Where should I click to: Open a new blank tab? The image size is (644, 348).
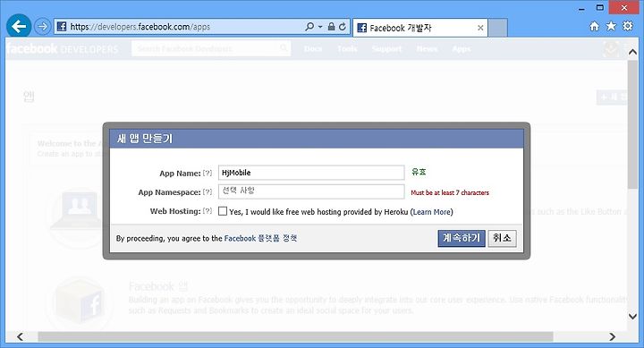coord(498,28)
